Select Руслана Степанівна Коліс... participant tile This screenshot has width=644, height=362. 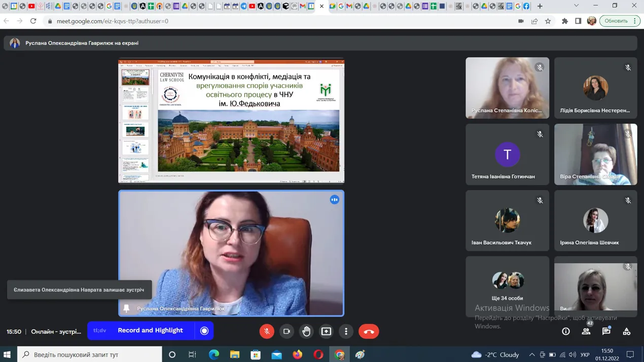pos(507,88)
